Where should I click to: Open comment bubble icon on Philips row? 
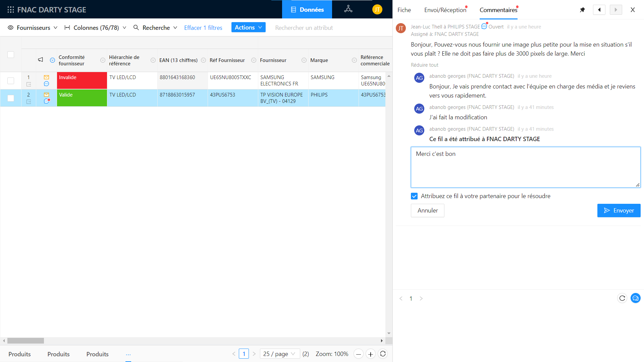point(46,101)
